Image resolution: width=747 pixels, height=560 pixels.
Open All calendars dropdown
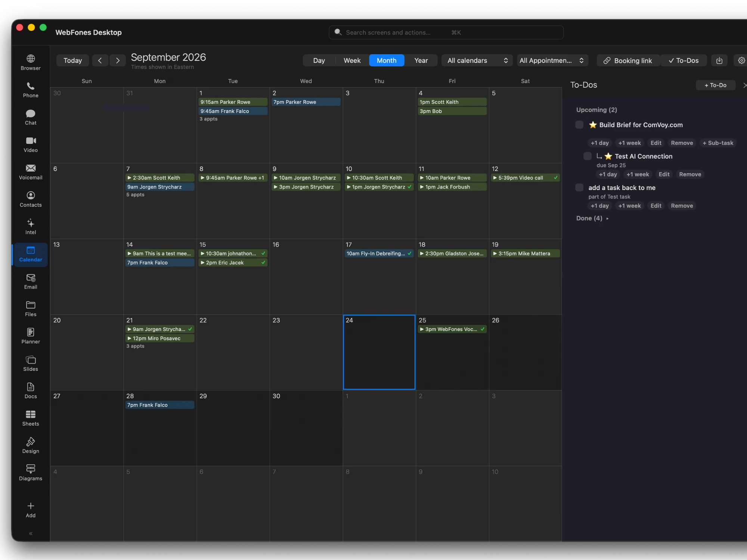pyautogui.click(x=477, y=60)
